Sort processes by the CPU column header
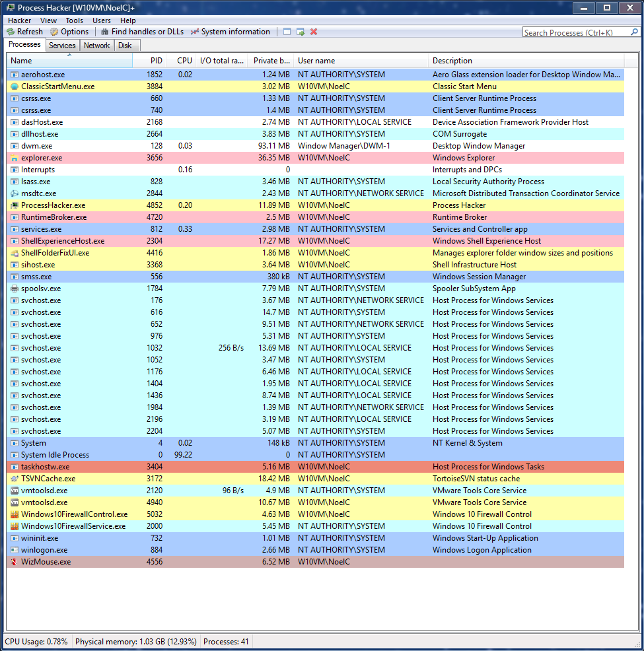 (x=184, y=61)
